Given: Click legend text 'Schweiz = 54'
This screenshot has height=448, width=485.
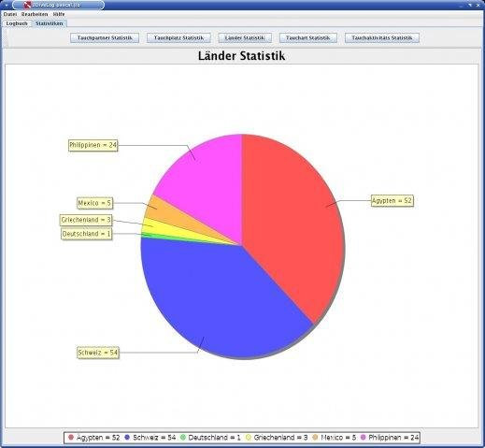Looking at the screenshot, I should [154, 438].
